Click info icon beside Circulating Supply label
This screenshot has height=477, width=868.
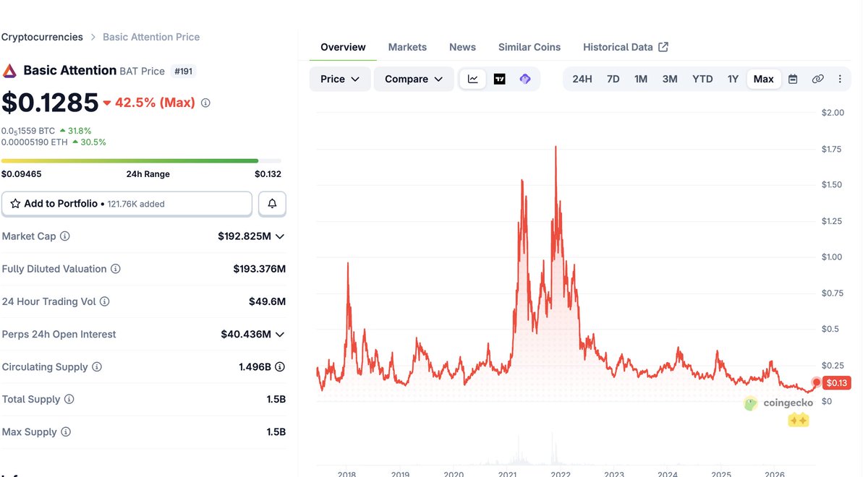click(x=97, y=366)
